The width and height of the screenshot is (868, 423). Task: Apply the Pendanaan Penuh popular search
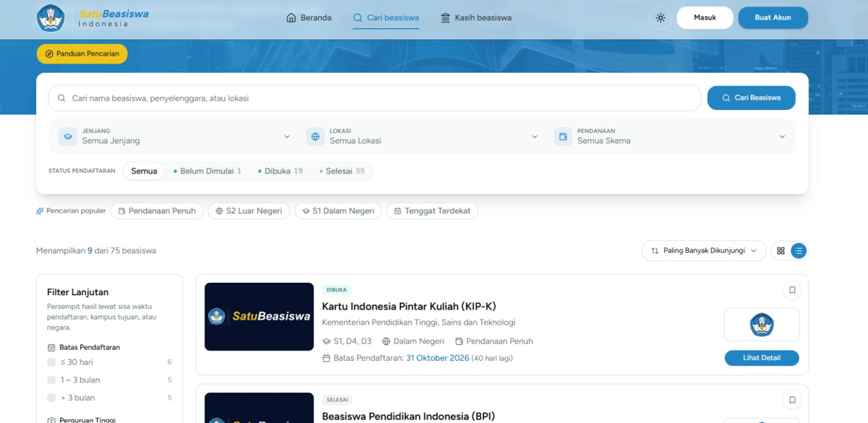156,211
